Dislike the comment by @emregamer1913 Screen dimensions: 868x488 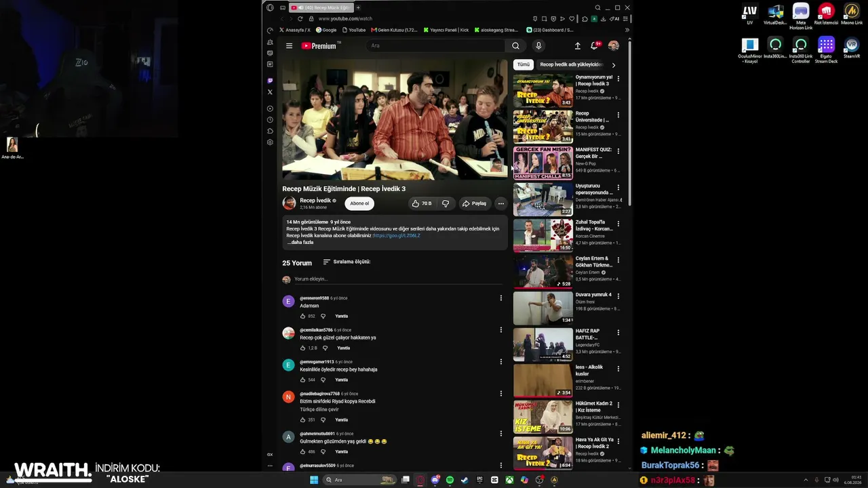(x=323, y=380)
